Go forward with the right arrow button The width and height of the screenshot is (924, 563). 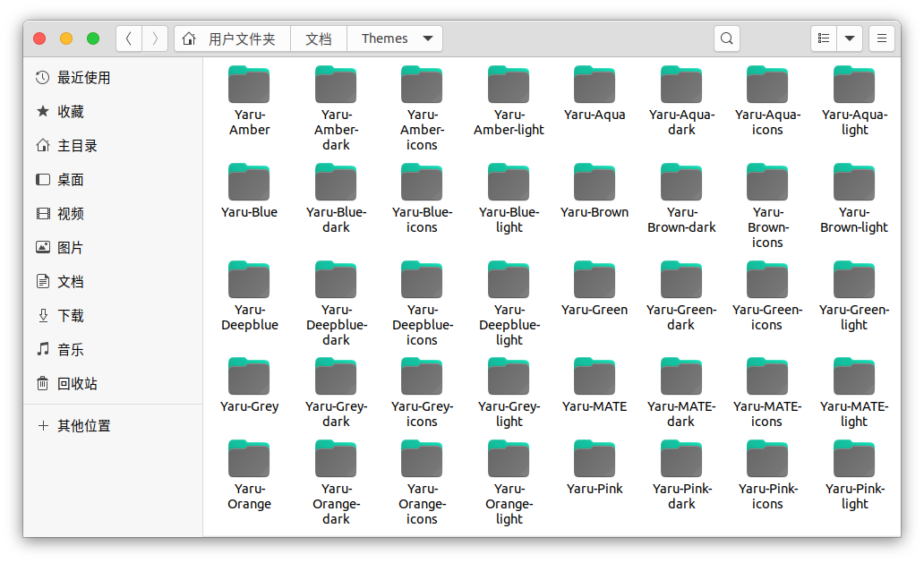155,38
